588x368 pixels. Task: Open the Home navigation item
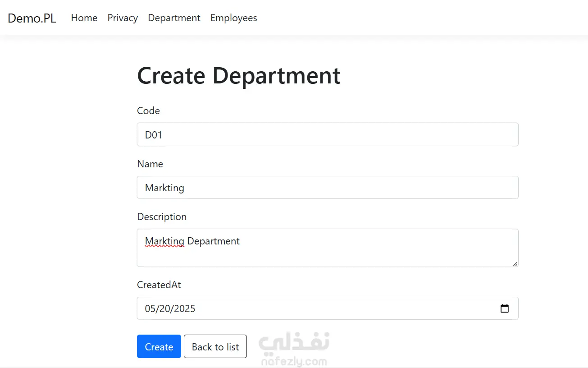(x=84, y=18)
